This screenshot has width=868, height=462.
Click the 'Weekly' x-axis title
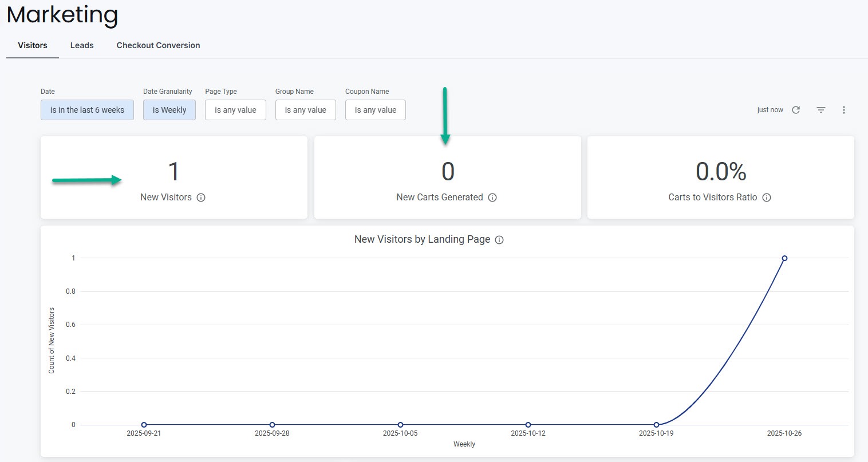(x=464, y=444)
